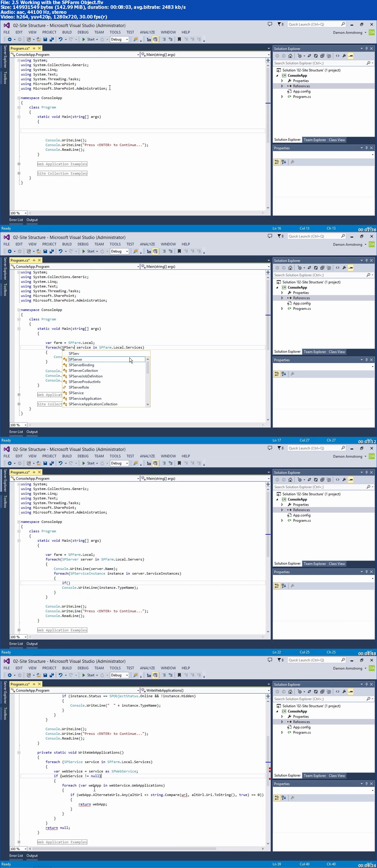Click the Sync with Active Document icon in the 00:04:48 frame's Solution Explorer
Viewport: 377px width, 868px height.
tap(309, 480)
